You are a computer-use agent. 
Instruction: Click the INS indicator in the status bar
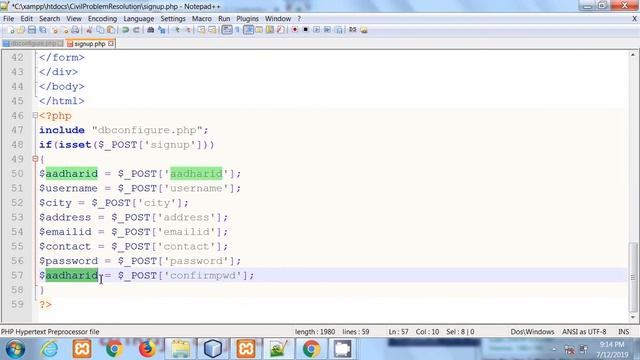(x=623, y=332)
